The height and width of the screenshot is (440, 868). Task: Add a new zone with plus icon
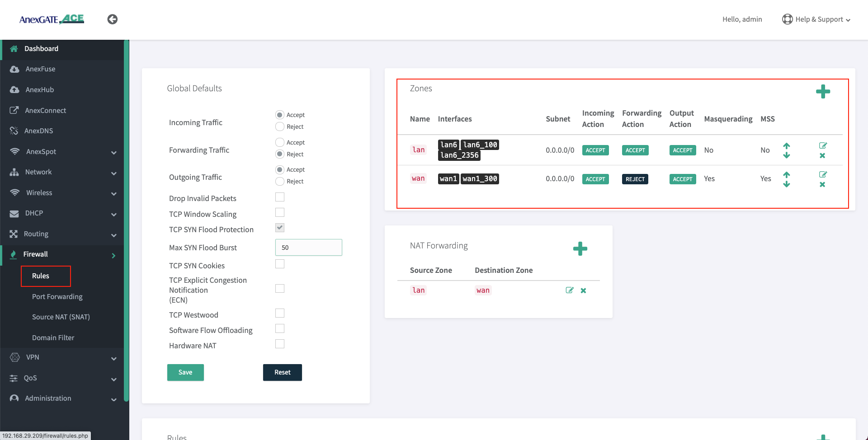[823, 92]
